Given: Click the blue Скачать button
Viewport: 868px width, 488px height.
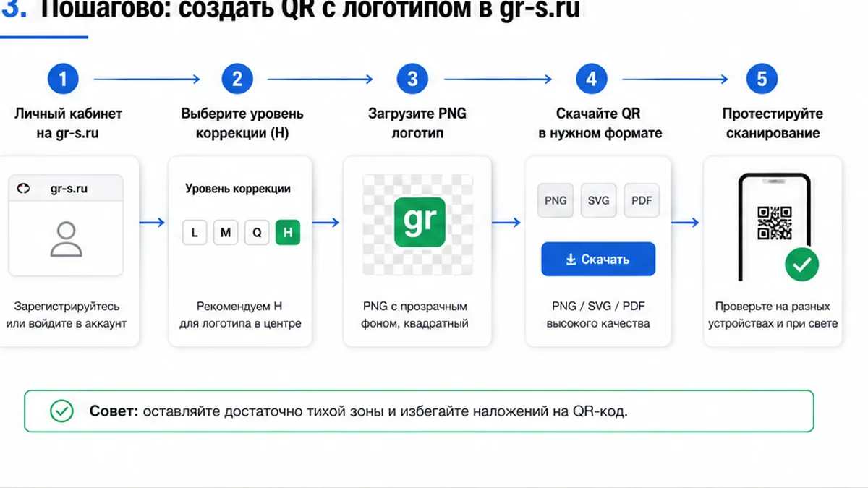Looking at the screenshot, I should point(598,260).
